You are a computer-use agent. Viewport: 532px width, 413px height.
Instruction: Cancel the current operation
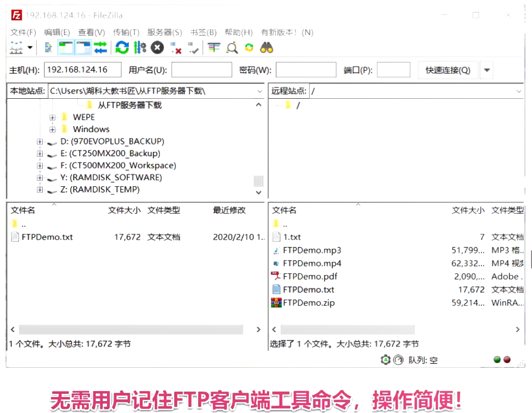[x=157, y=48]
